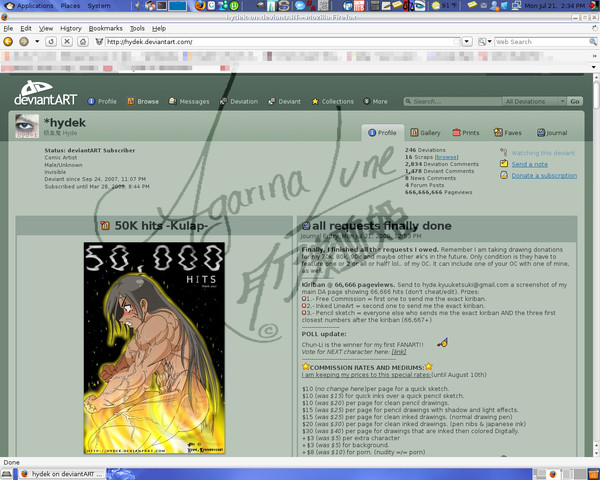Open the 50K hits -Kulap- title
The height and width of the screenshot is (480, 600).
[x=161, y=225]
